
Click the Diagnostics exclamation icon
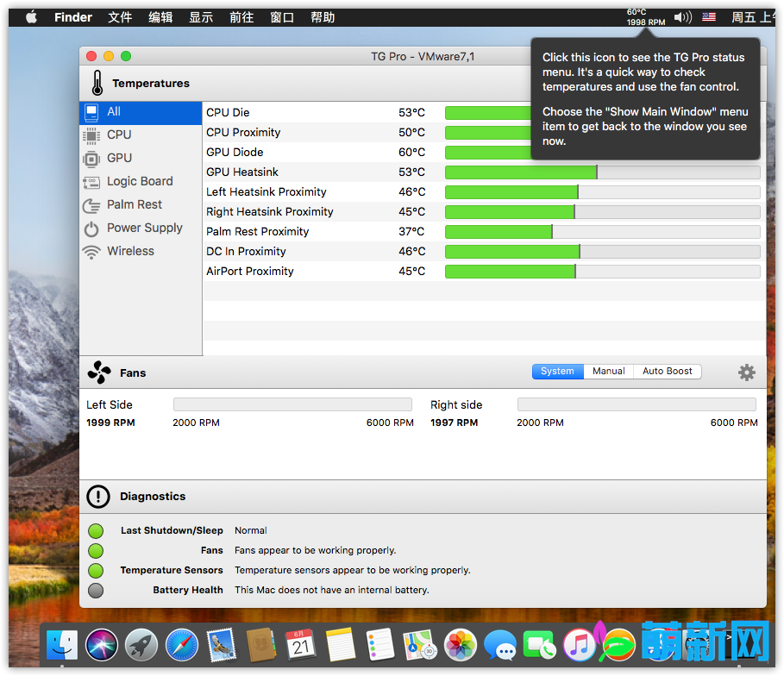click(98, 497)
